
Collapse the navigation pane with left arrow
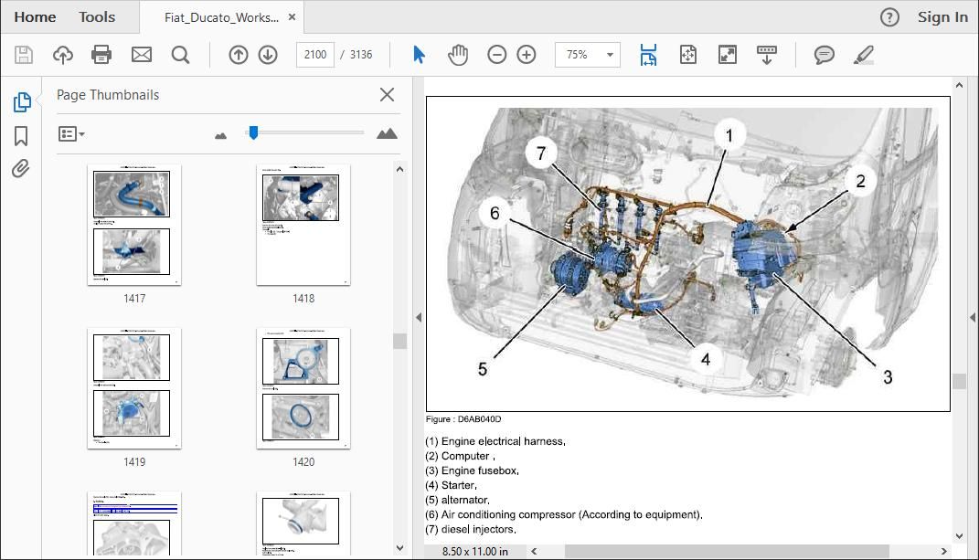coord(419,317)
